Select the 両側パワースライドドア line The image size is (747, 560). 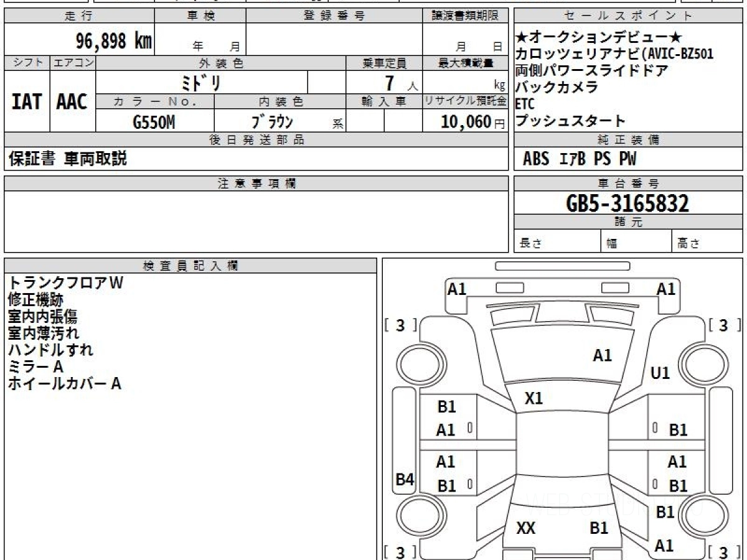(592, 70)
